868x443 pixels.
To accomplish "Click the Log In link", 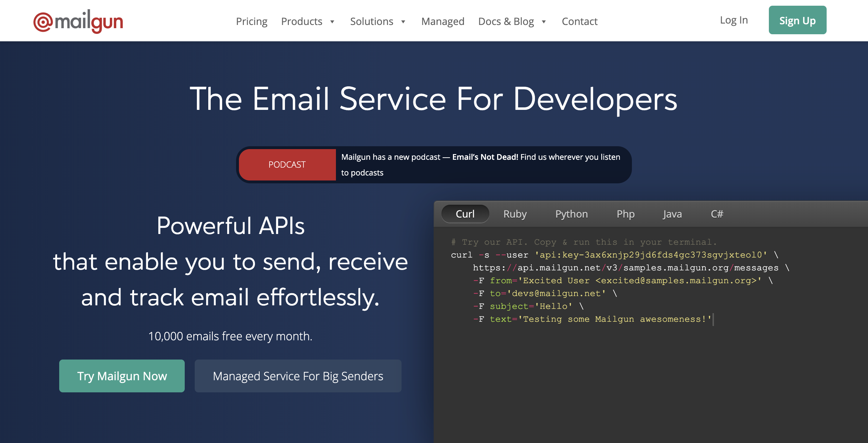I will pyautogui.click(x=734, y=20).
